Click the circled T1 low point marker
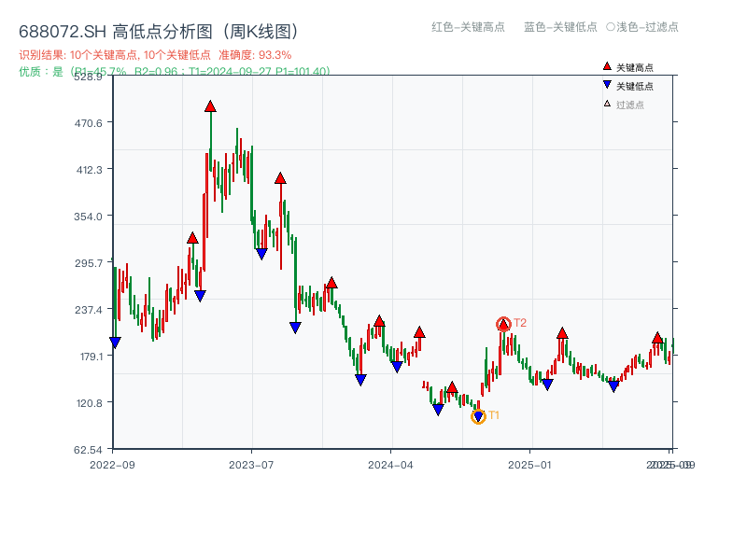The height and width of the screenshot is (560, 747). [476, 416]
